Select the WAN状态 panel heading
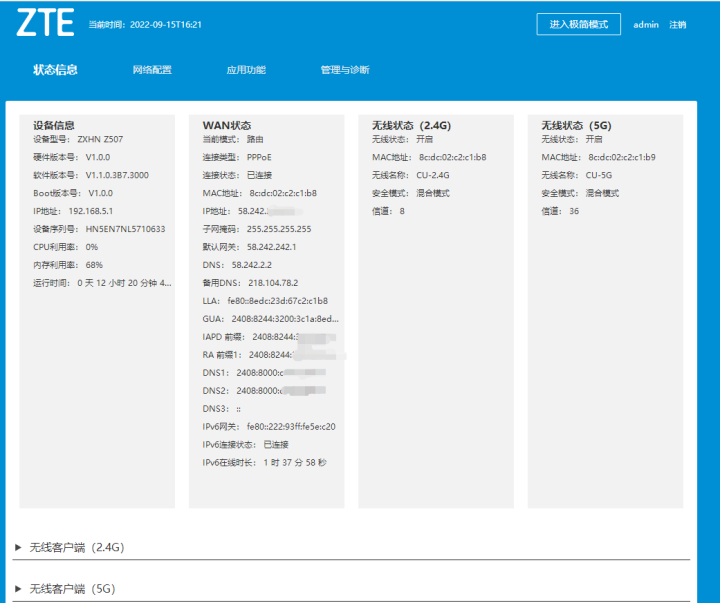Image resolution: width=720 pixels, height=603 pixels. 227,125
